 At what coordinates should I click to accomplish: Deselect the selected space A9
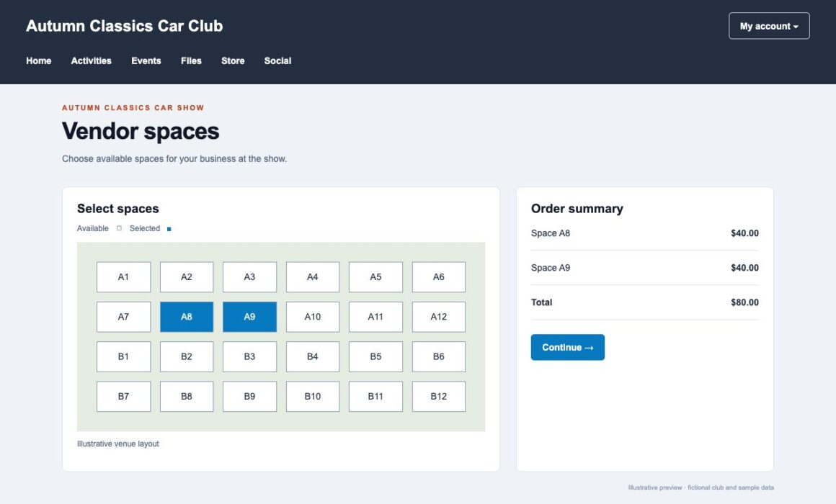click(249, 317)
